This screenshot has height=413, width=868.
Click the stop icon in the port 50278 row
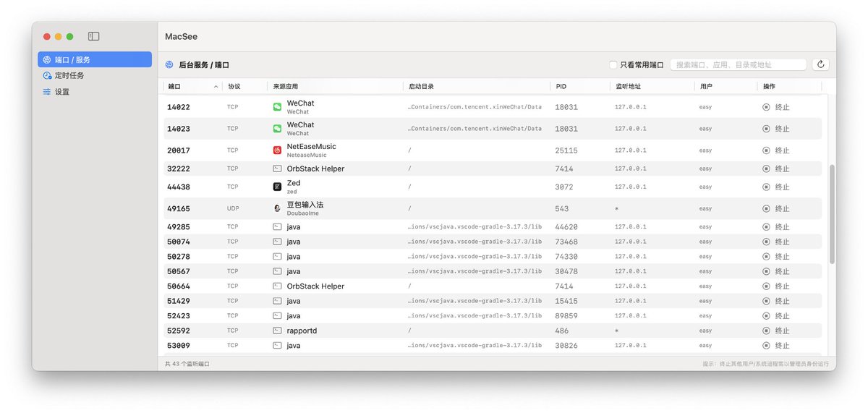tap(766, 256)
